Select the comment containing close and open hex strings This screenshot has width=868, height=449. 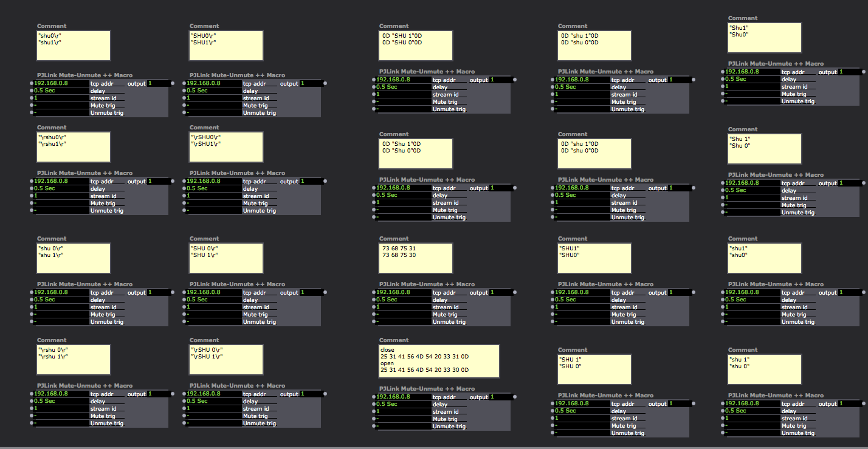[439, 361]
